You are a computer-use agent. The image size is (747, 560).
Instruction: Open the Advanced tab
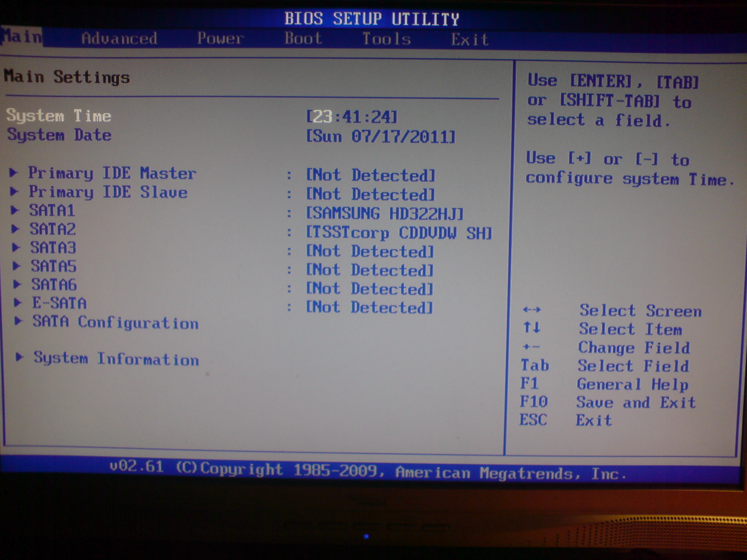tap(119, 38)
